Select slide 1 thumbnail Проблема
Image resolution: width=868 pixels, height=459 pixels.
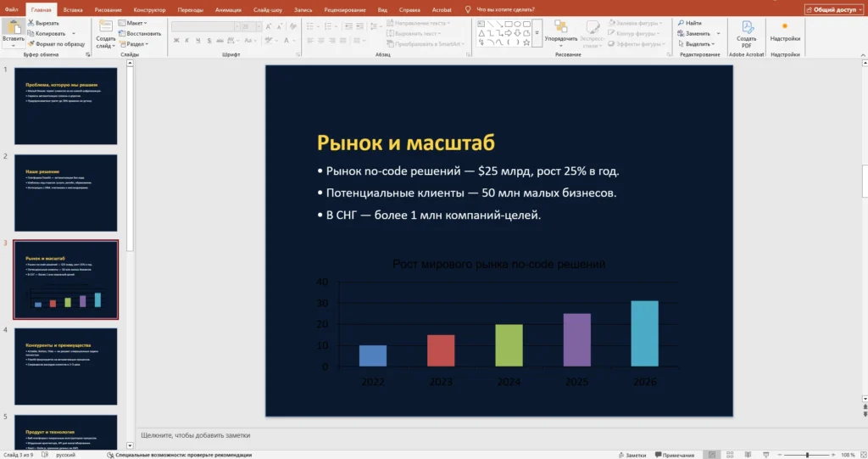point(66,106)
